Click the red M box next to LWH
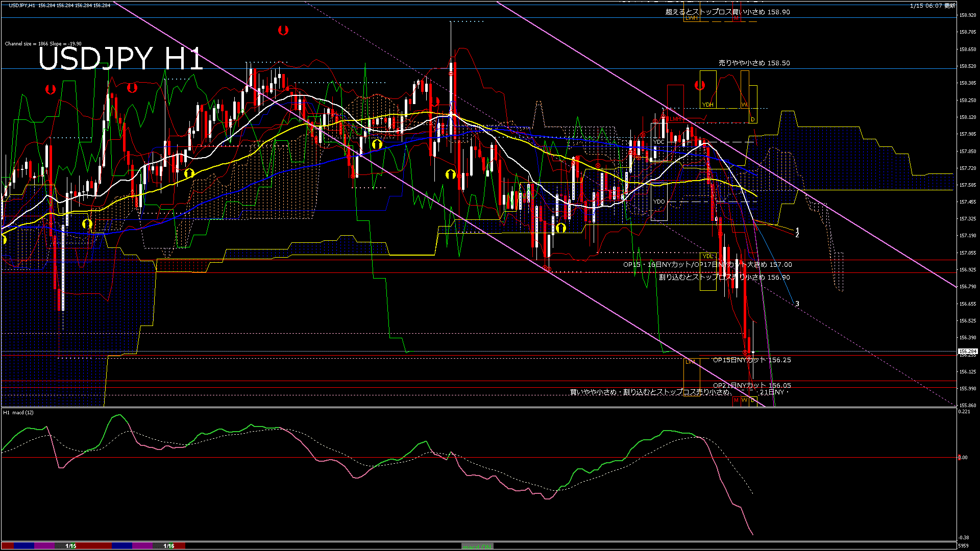Image resolution: width=980 pixels, height=551 pixels. click(736, 18)
